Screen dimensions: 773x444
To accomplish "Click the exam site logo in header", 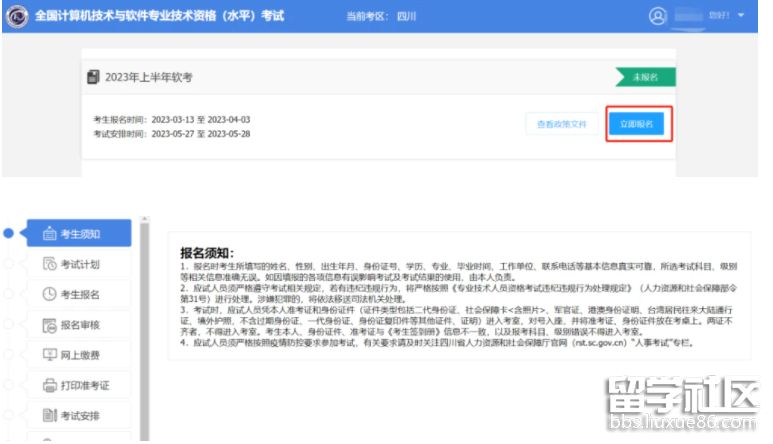I will tap(18, 16).
